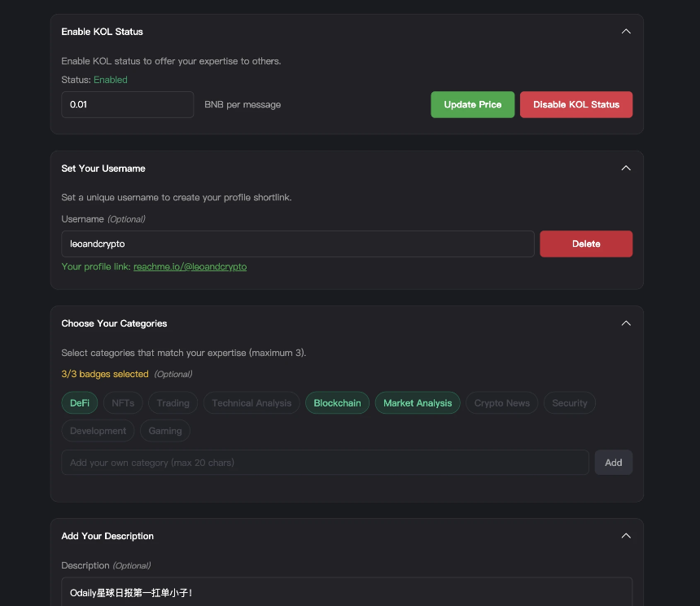This screenshot has width=700, height=606.
Task: Deselect the Market Analysis badge
Action: (x=418, y=402)
